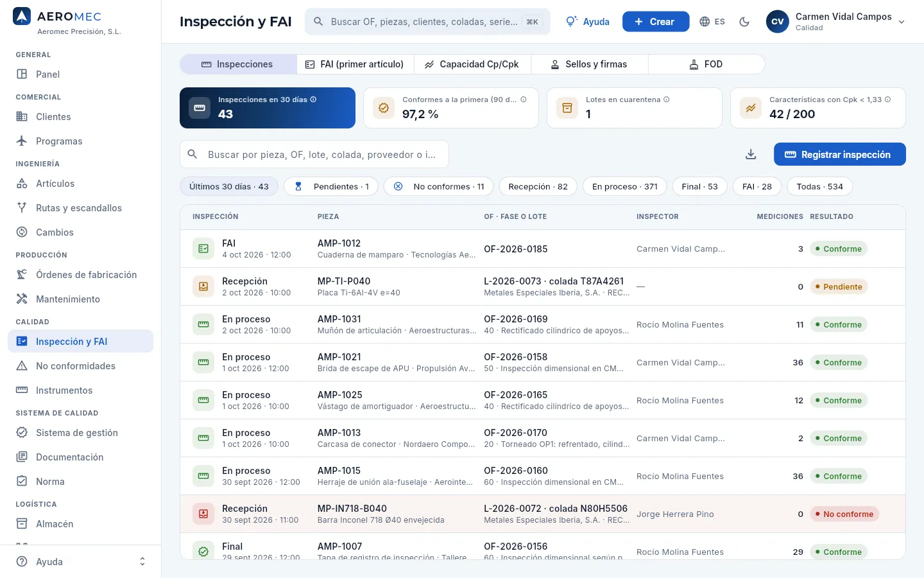The width and height of the screenshot is (924, 578).
Task: Toggle dark mode moon icon
Action: click(x=744, y=22)
